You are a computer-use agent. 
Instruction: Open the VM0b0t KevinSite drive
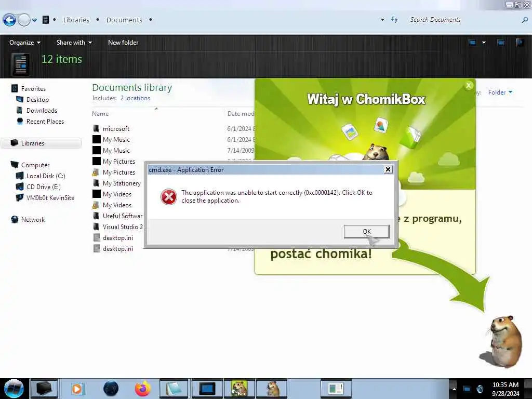(50, 197)
